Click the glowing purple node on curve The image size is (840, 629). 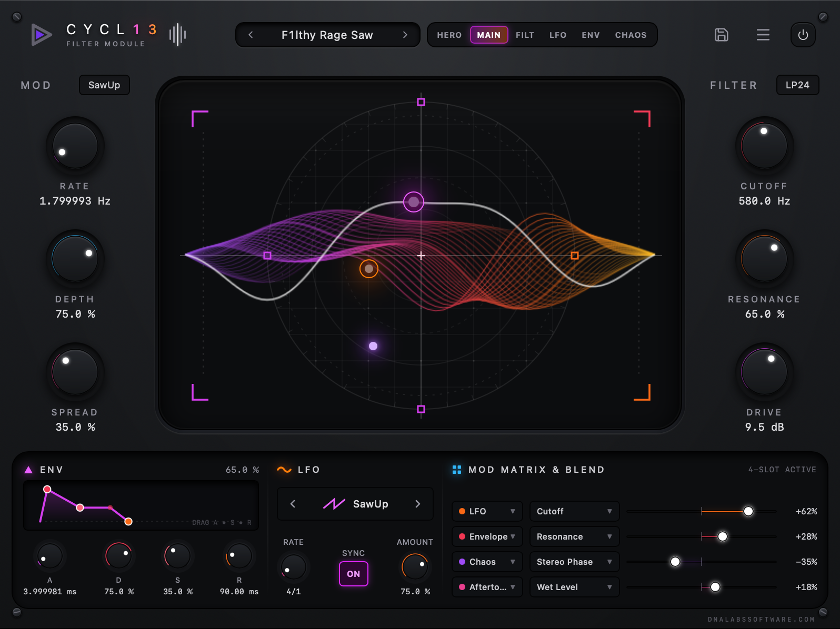click(x=414, y=202)
